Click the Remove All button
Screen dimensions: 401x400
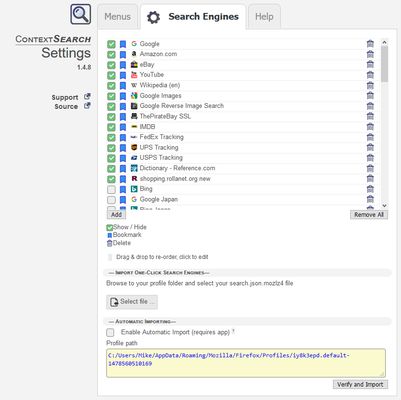369,215
